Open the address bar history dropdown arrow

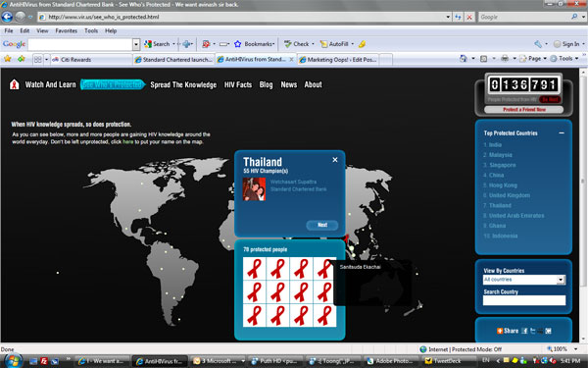(448, 17)
